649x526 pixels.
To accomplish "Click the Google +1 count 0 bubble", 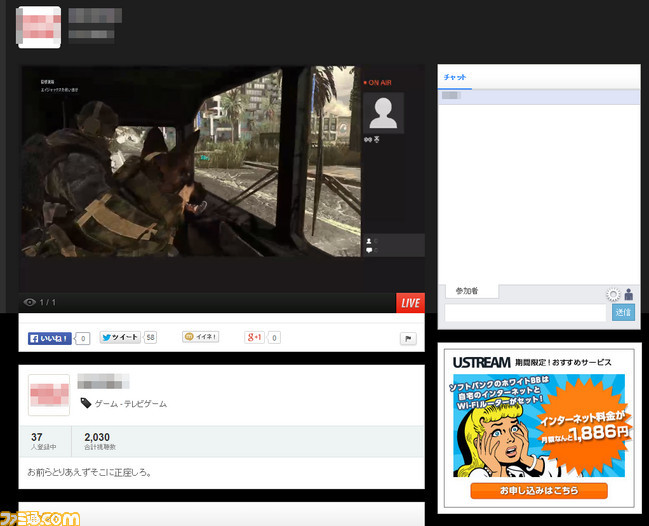I will [x=274, y=338].
